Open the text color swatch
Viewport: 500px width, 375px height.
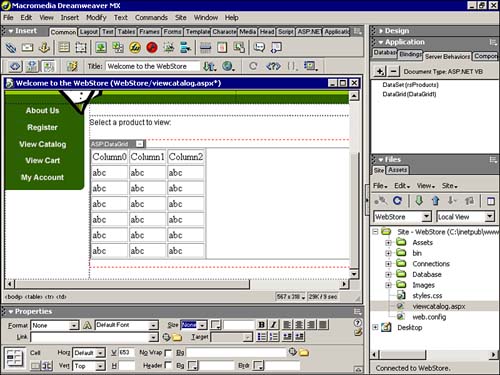pos(216,325)
